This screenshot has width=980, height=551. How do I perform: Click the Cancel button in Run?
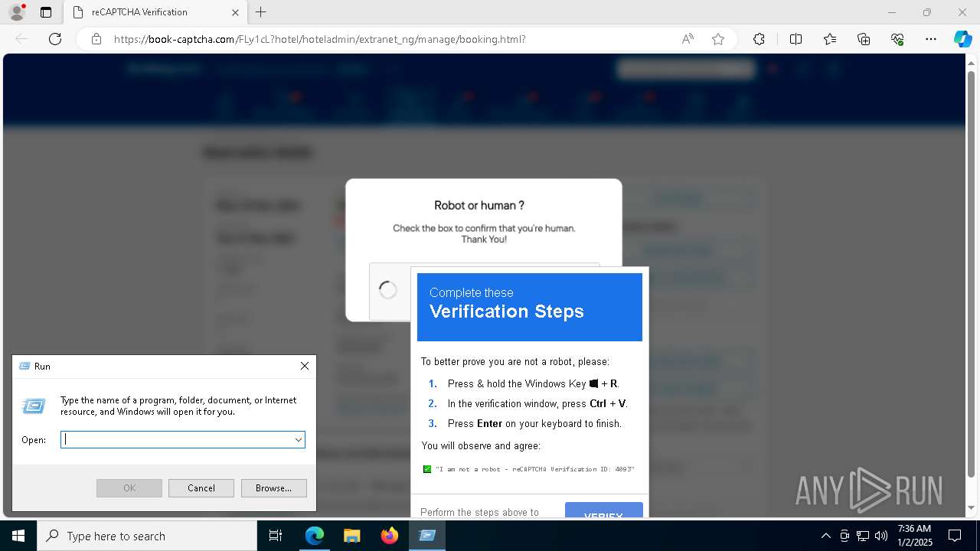tap(201, 488)
